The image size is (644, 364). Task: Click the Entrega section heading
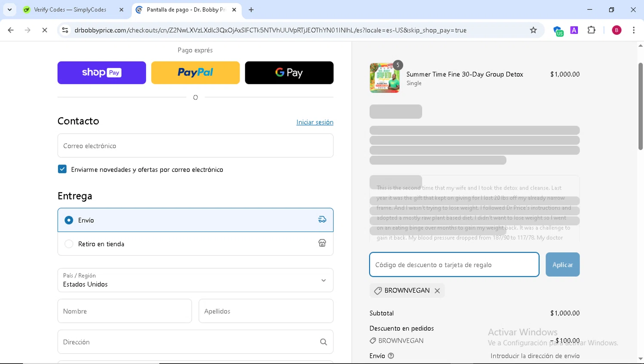[x=75, y=196]
